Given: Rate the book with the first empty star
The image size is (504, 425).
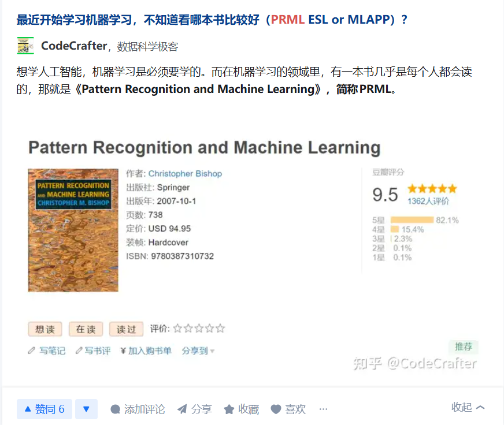Looking at the screenshot, I should tap(178, 329).
